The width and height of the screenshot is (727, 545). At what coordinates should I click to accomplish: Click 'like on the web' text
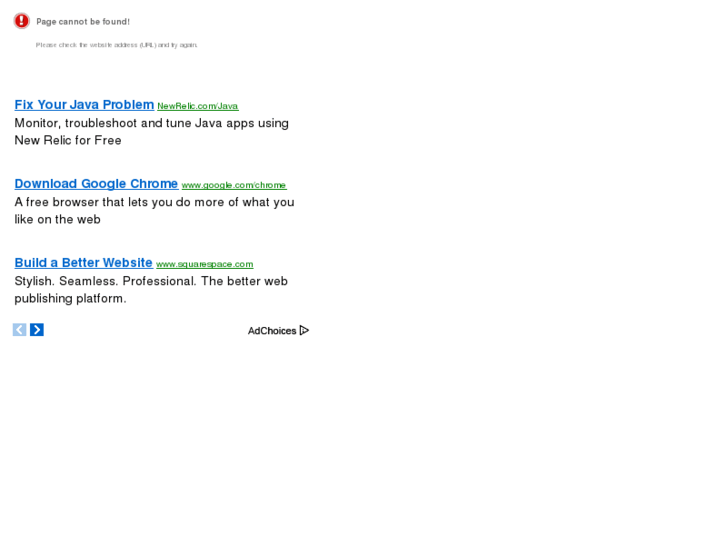[57, 219]
